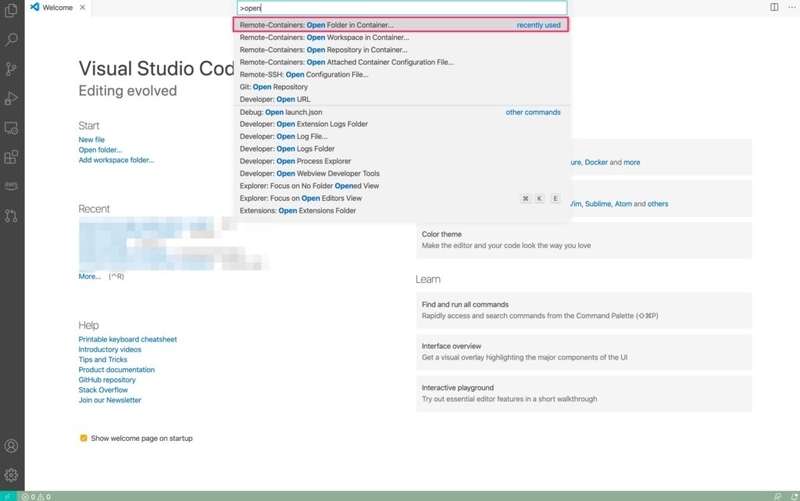Choose Debug: Open launch.json command
The image size is (800, 501).
coord(401,112)
